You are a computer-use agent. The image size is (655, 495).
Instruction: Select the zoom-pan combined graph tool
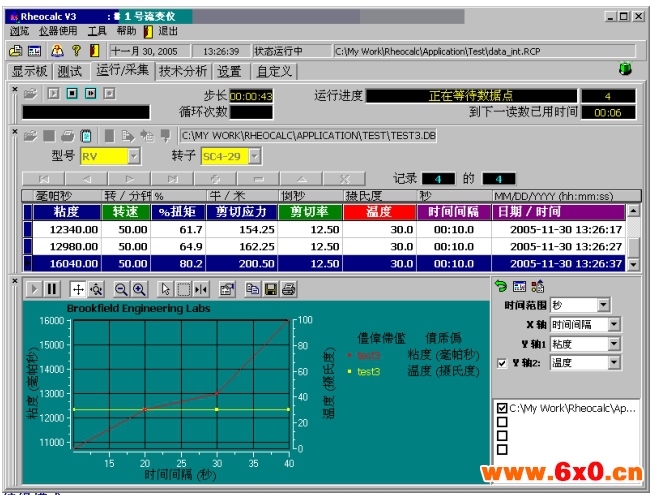click(x=96, y=289)
